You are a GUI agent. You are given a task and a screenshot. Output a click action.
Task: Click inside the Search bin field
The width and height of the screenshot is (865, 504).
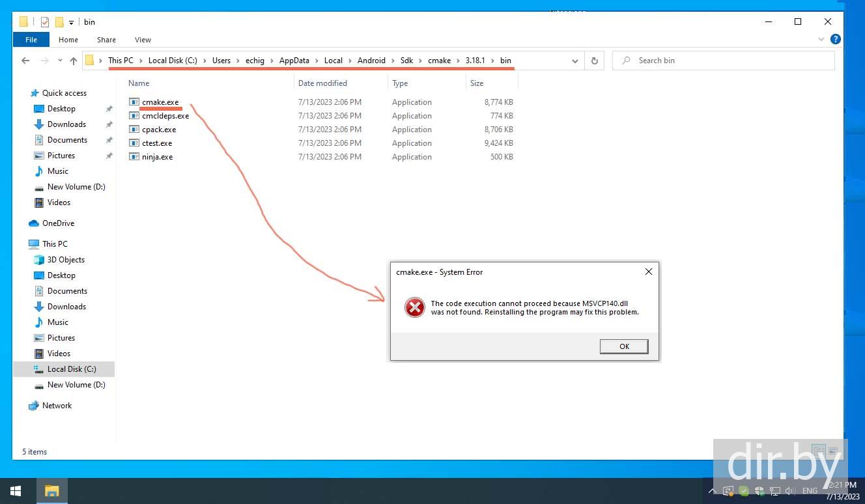pos(724,61)
